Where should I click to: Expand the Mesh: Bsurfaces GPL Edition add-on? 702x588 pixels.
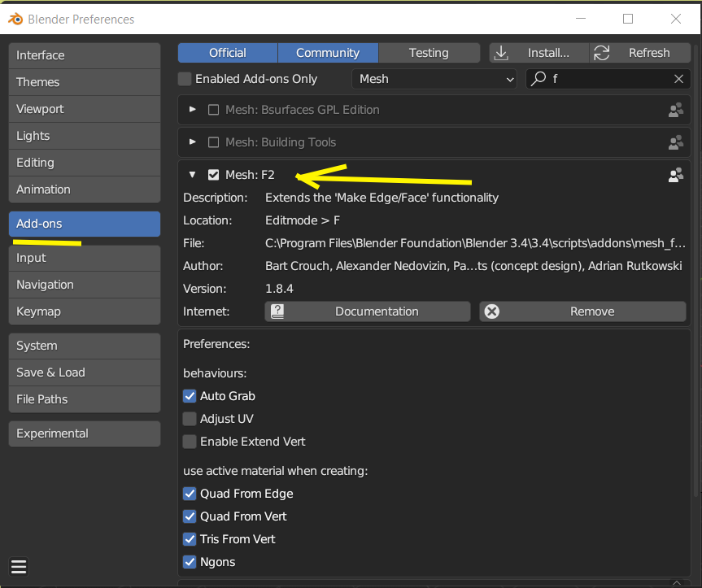pos(193,110)
